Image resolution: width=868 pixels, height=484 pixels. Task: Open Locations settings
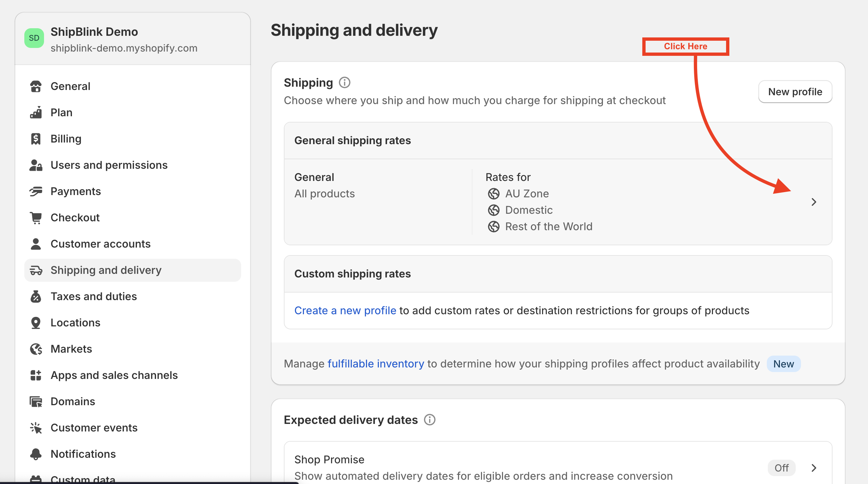[132, 323]
